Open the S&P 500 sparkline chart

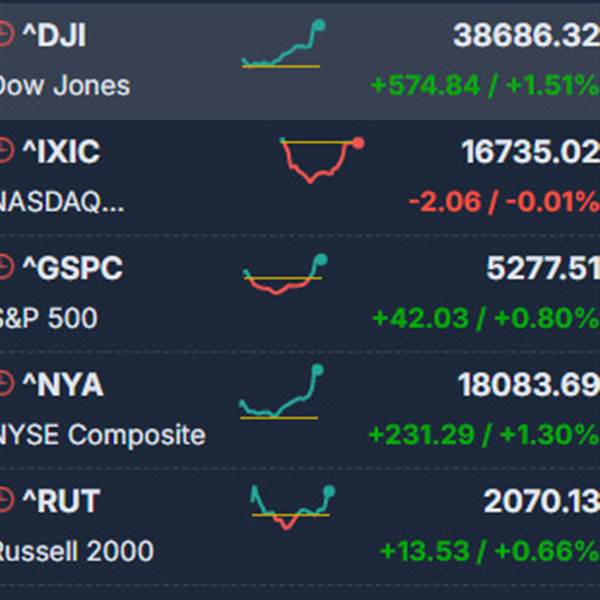coord(285,274)
